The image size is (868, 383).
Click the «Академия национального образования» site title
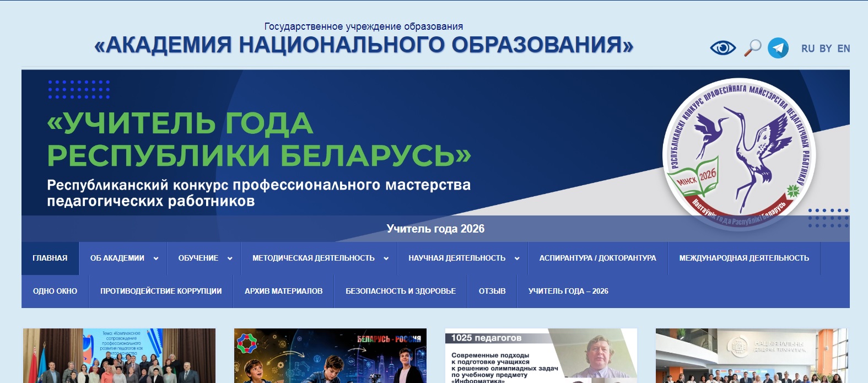(x=364, y=45)
